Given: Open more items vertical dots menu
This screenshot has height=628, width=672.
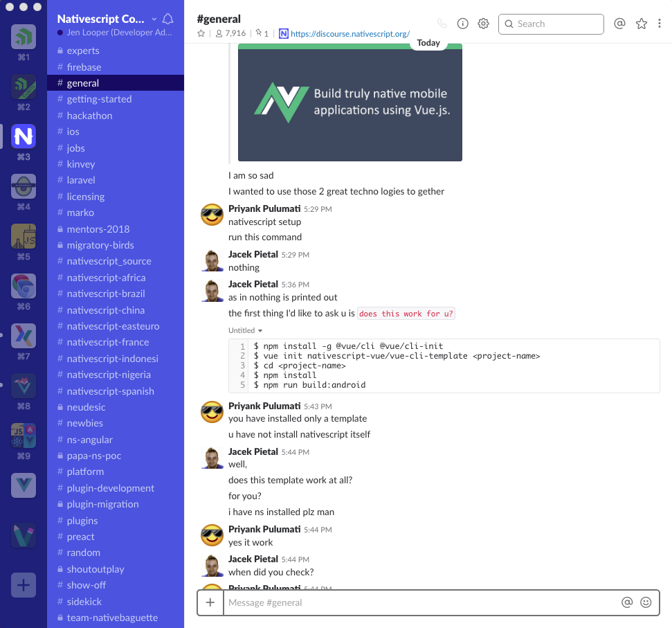Looking at the screenshot, I should click(x=660, y=24).
